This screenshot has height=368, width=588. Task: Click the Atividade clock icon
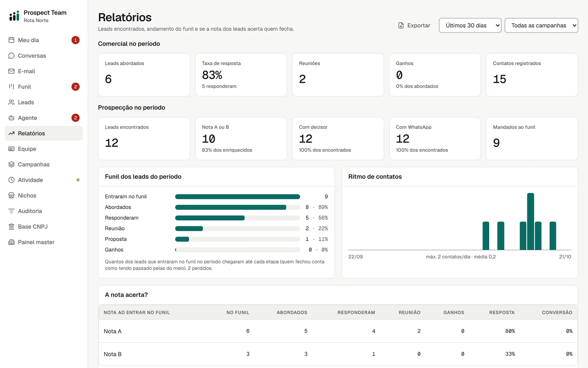[x=11, y=180]
